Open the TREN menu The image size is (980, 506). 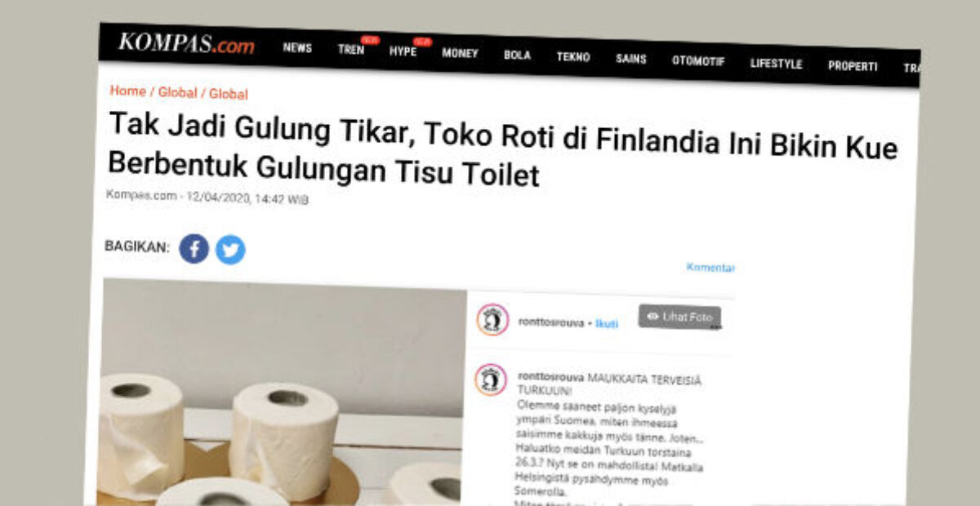point(351,50)
